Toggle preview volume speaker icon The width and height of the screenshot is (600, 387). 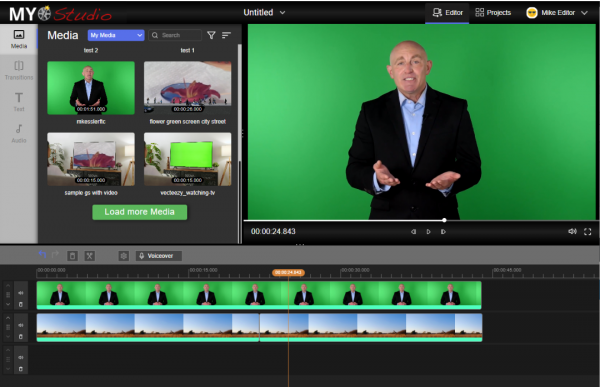coord(572,231)
